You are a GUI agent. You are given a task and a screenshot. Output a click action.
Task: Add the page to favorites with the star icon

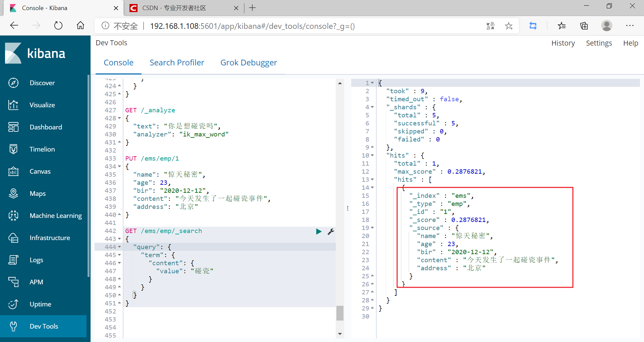509,26
